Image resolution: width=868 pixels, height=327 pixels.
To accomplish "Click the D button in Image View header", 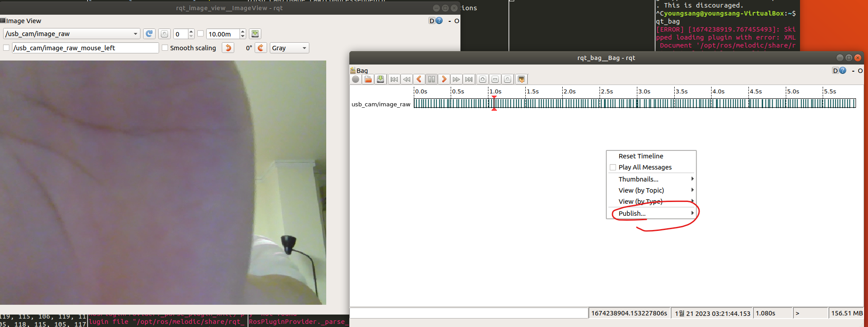I will 432,20.
